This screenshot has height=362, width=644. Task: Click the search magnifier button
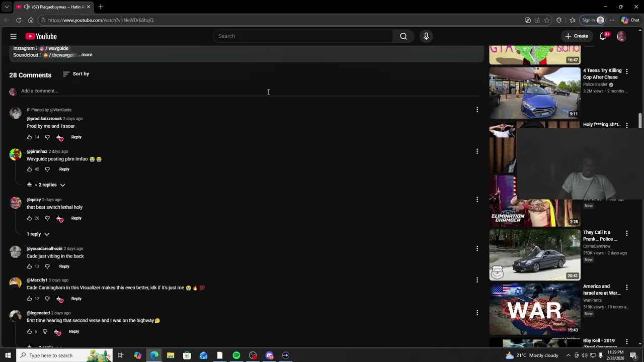(x=404, y=36)
